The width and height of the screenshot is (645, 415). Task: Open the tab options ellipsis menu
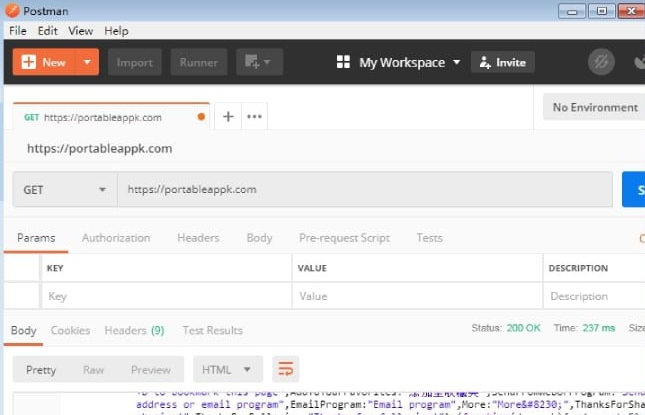(x=254, y=117)
